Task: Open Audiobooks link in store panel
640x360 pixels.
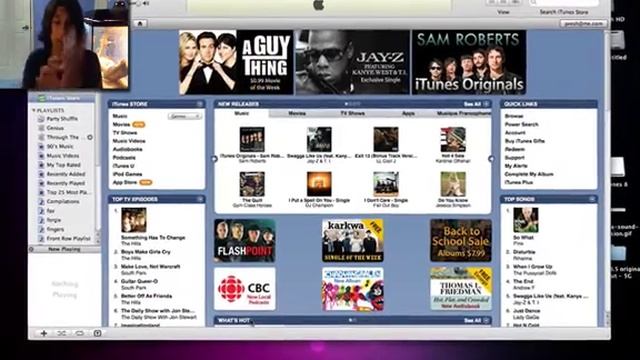Action: [127, 149]
